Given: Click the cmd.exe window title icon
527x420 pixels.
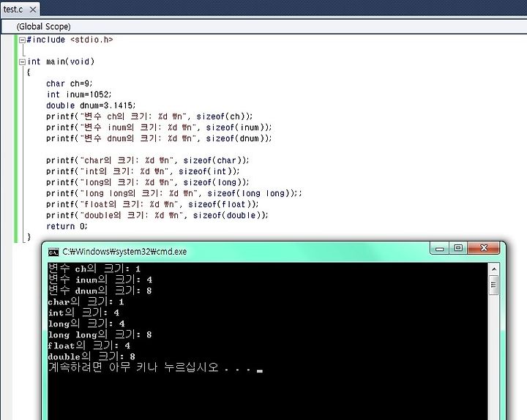Looking at the screenshot, I should pos(53,252).
